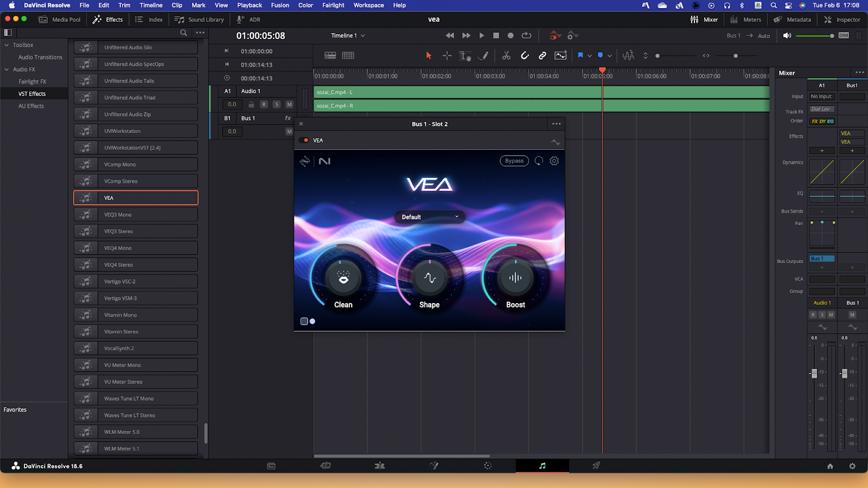The width and height of the screenshot is (868, 488).
Task: Click the record button in transport
Action: [x=510, y=35]
